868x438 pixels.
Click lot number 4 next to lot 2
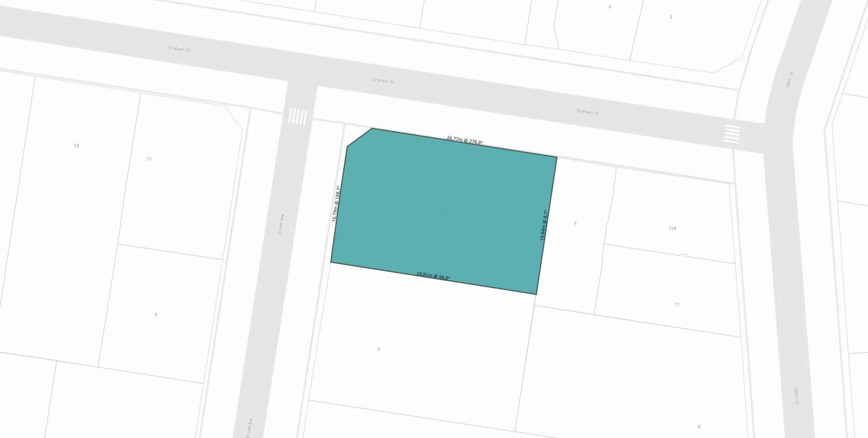[610, 7]
